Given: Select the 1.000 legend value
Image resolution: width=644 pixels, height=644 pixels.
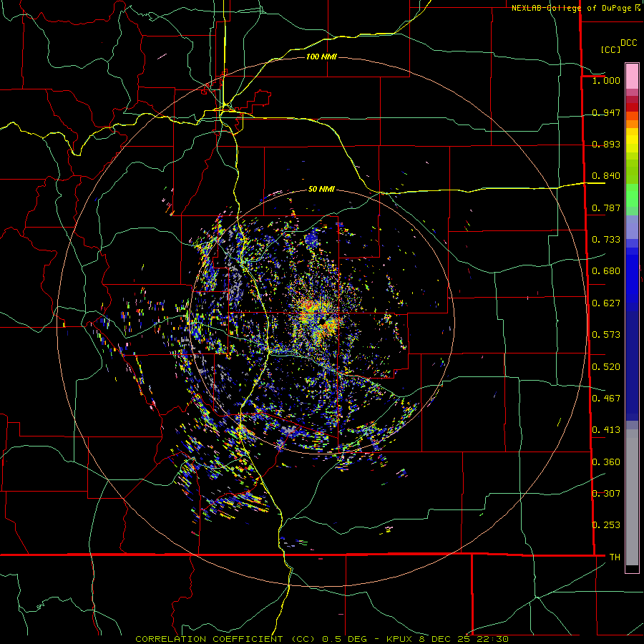Looking at the screenshot, I should tap(606, 80).
